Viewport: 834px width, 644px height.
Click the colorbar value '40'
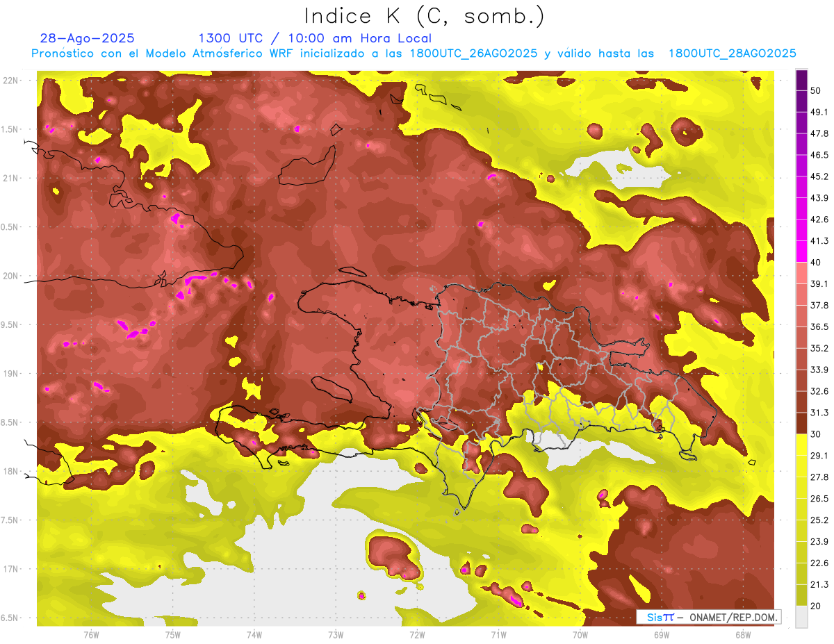[817, 262]
